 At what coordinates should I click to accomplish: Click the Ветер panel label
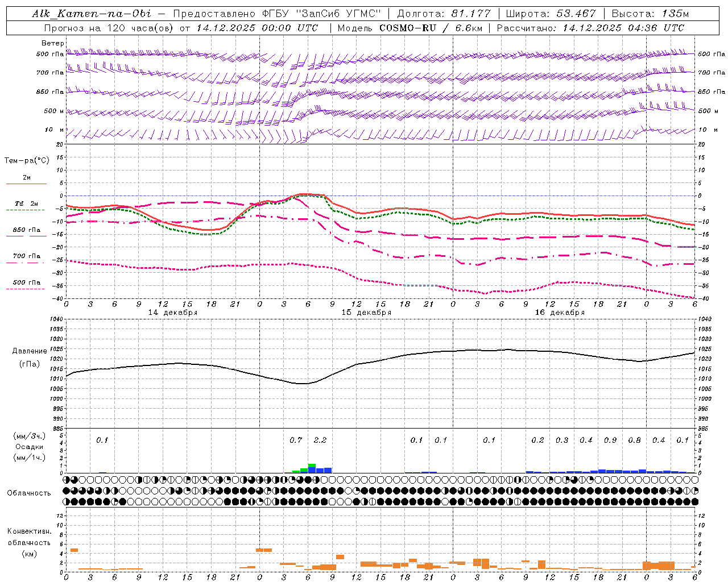pyautogui.click(x=52, y=43)
